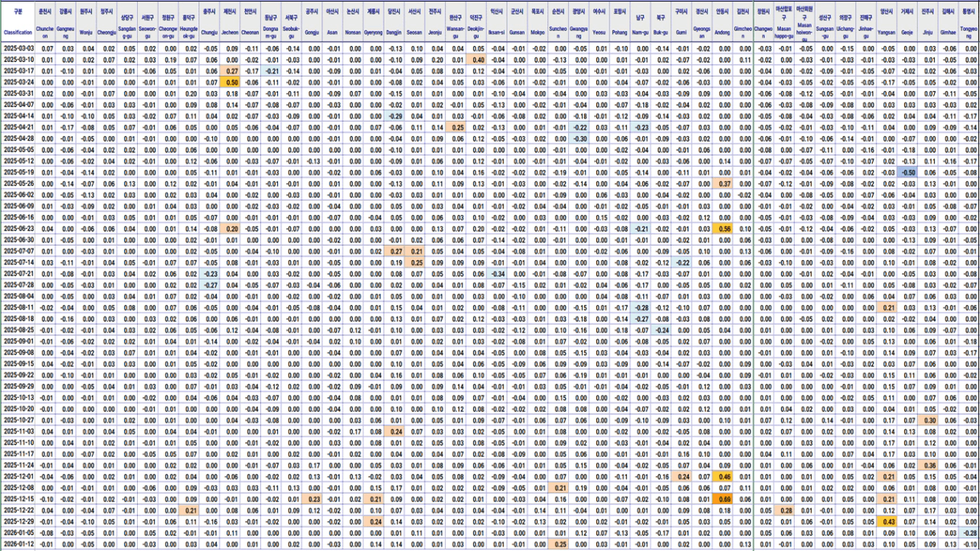Select the 0.56 Andong highlighted cell
Screen dimensions: 980x551
(725, 230)
